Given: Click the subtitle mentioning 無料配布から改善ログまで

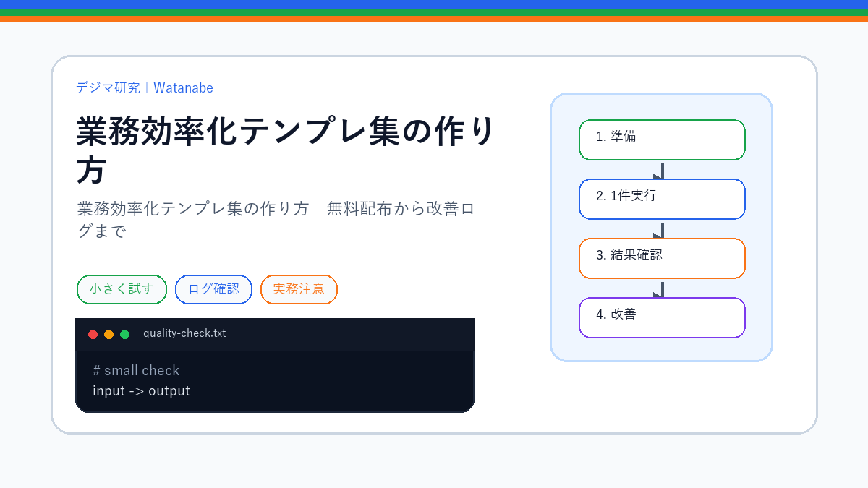Looking at the screenshot, I should click(x=276, y=220).
